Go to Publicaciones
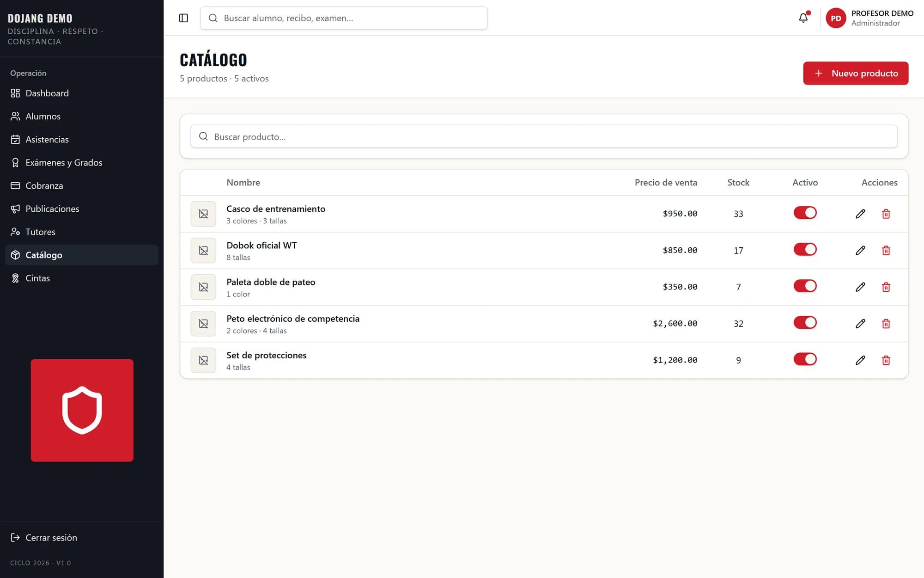 click(82, 209)
